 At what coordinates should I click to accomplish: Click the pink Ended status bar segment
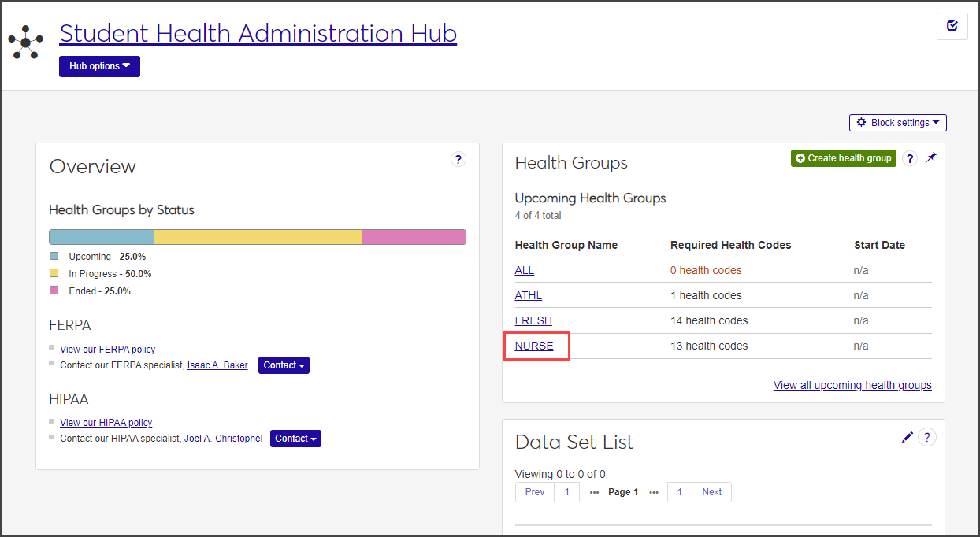point(414,237)
